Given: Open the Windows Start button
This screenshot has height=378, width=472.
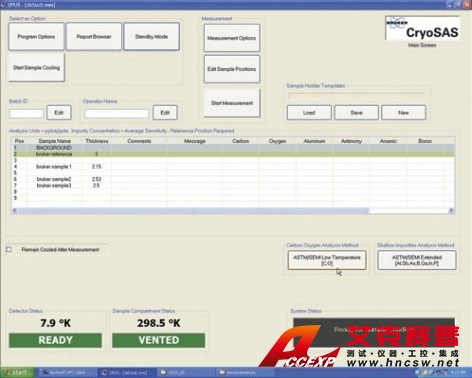Looking at the screenshot, I should [x=17, y=373].
